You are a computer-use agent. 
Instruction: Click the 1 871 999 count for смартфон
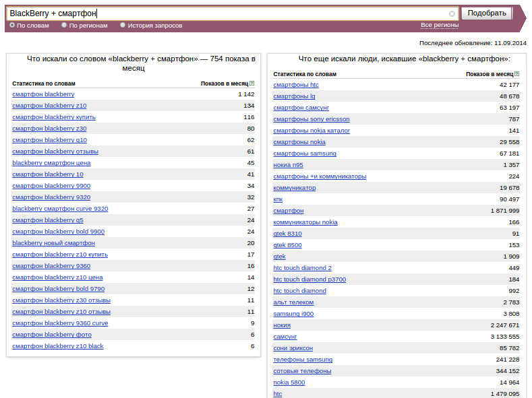click(x=505, y=211)
